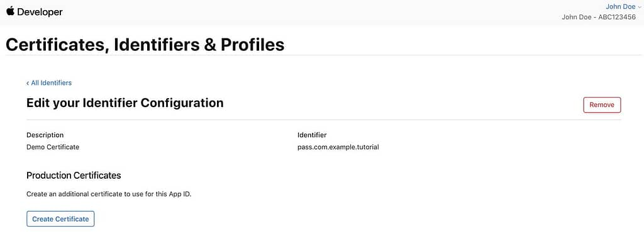Click the divider line under the Edit heading
The width and height of the screenshot is (644, 236).
[324, 120]
